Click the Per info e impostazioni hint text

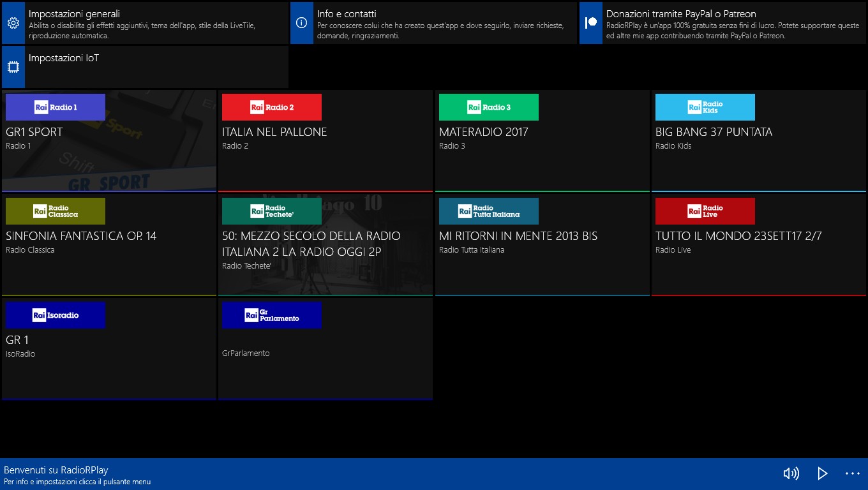tap(77, 482)
